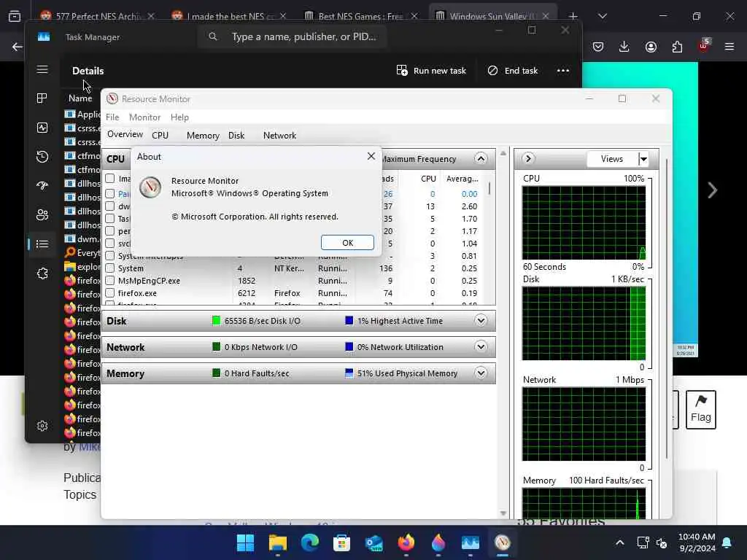
Task: Switch to CPU tab in Resource Monitor
Action: point(160,135)
